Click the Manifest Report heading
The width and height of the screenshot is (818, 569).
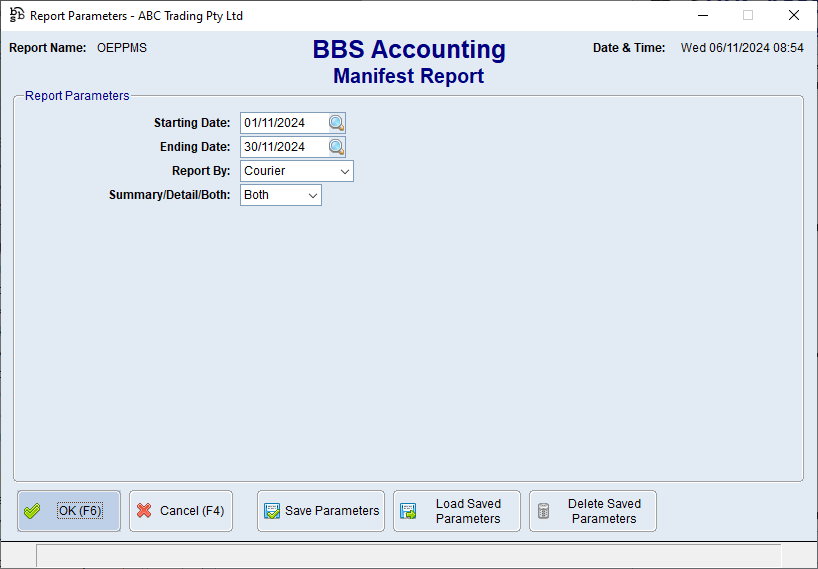pos(408,76)
